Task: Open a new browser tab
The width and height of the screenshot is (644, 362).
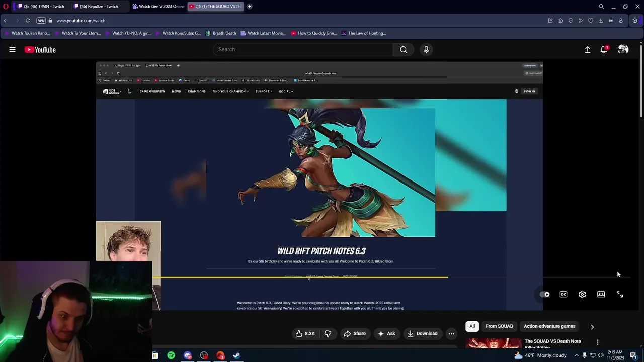Action: [249, 6]
